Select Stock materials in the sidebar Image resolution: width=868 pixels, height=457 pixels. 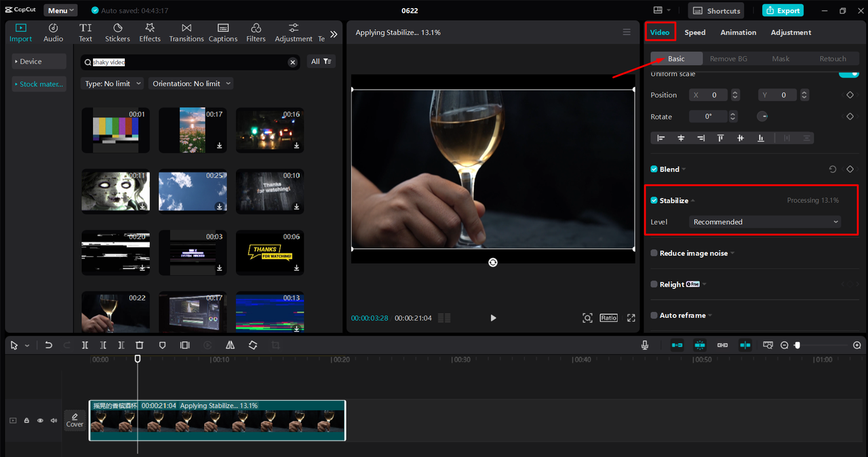point(38,84)
